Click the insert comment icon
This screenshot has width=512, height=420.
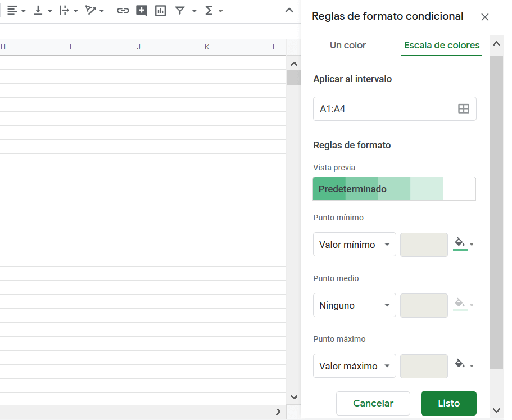coord(142,11)
